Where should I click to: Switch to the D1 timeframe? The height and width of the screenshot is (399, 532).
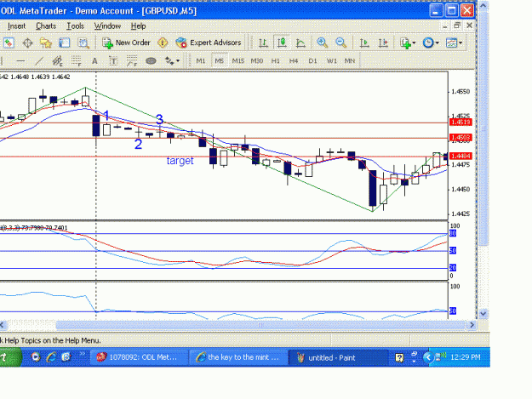click(x=312, y=61)
